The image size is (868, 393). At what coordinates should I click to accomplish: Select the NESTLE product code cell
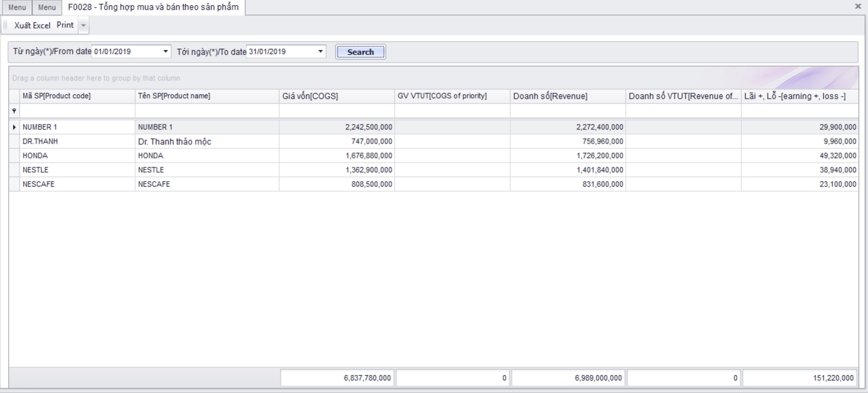click(77, 170)
